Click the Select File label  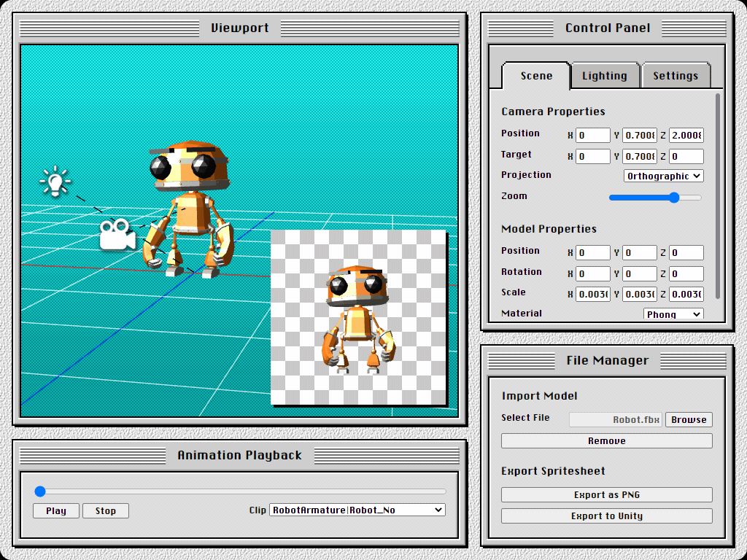click(x=525, y=418)
